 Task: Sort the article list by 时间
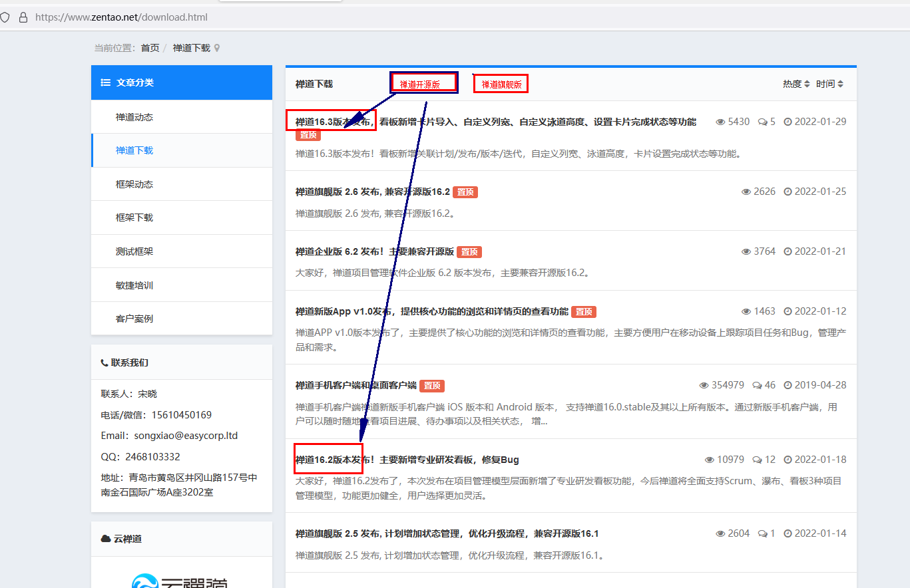829,84
